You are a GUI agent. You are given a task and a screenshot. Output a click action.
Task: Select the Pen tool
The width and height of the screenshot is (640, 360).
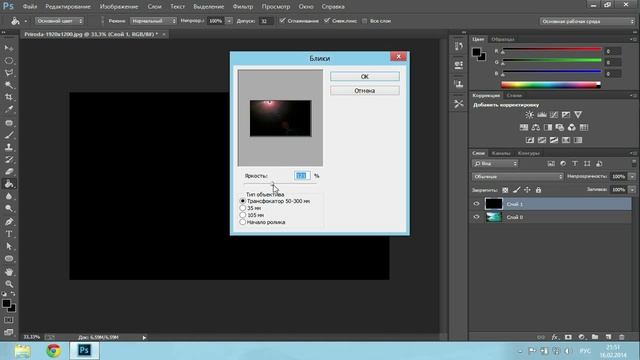9,222
